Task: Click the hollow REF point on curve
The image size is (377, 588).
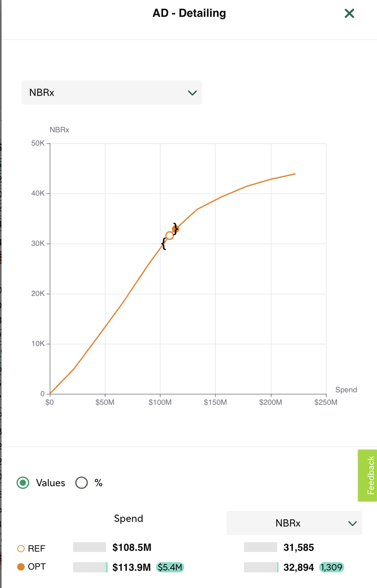Action: point(169,236)
